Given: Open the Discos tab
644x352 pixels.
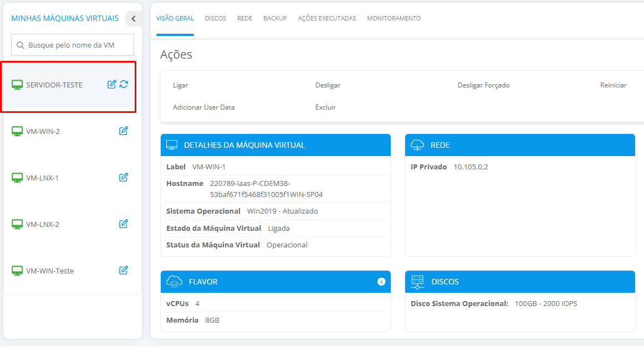Looking at the screenshot, I should click(x=216, y=18).
